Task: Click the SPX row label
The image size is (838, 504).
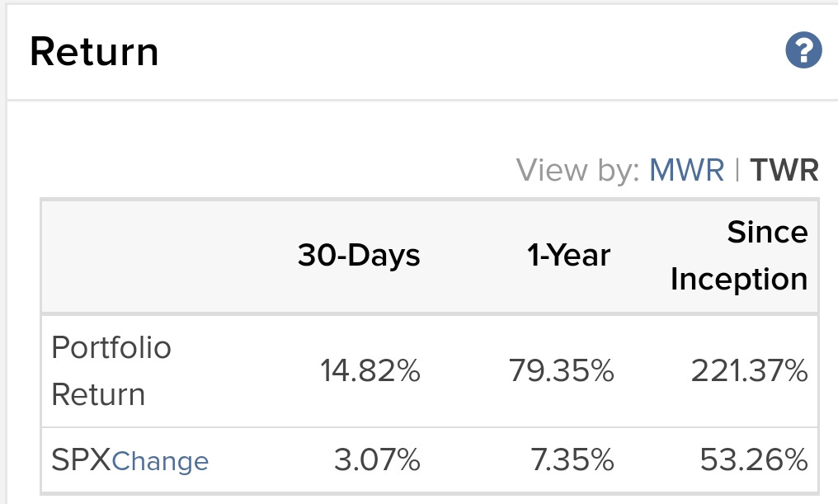Action: tap(81, 459)
